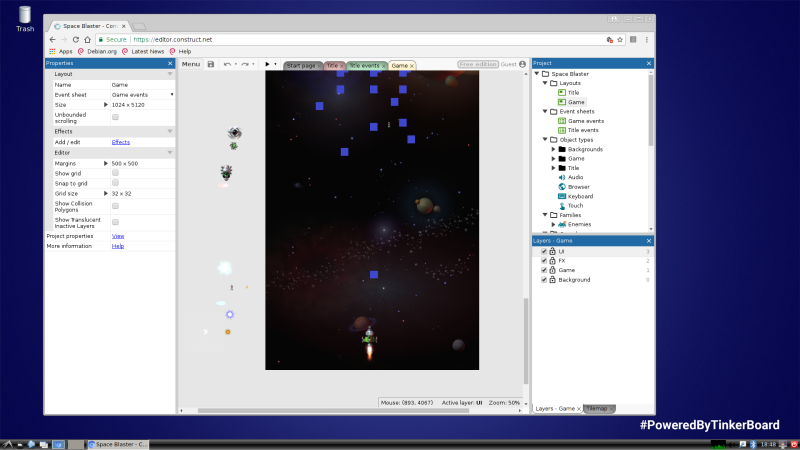Collapse the Effects properties section
Viewport: 800px width, 450px height.
[x=170, y=131]
